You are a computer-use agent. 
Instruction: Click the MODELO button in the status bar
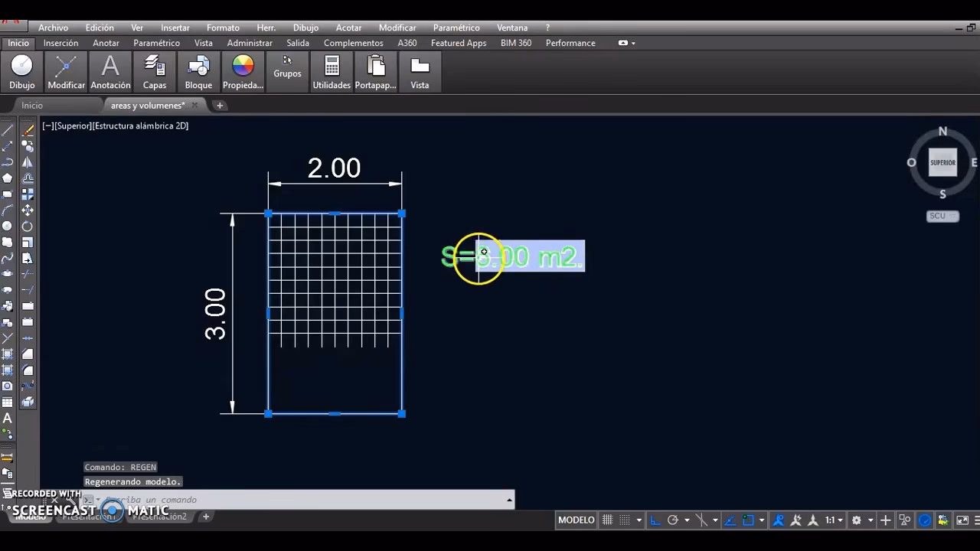coord(576,520)
